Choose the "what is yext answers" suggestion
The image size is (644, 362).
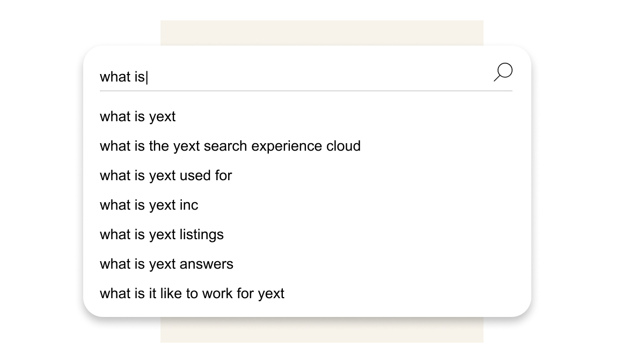click(166, 264)
